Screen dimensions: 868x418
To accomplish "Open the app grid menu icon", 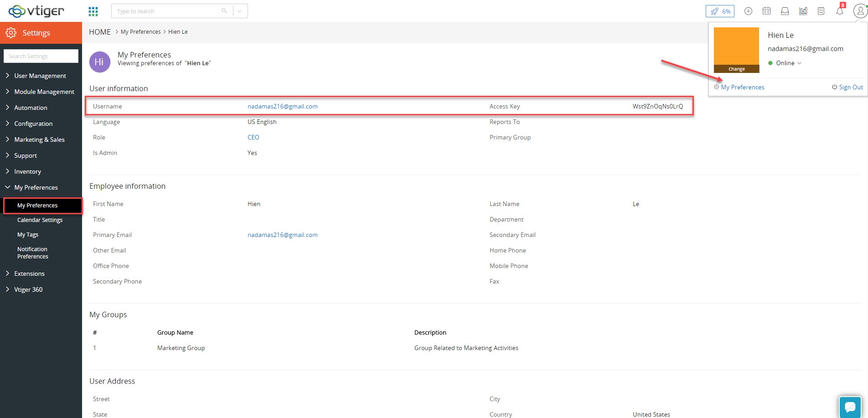I will pyautogui.click(x=93, y=11).
